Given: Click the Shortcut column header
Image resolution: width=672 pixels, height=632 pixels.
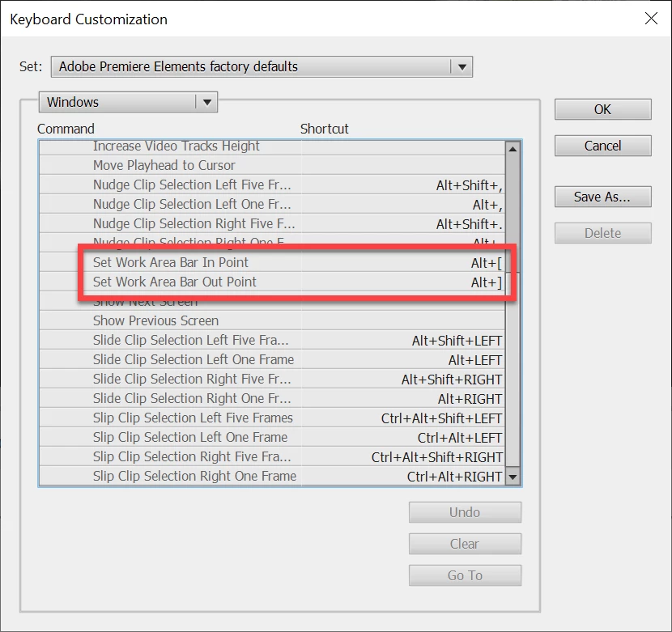Looking at the screenshot, I should point(325,129).
